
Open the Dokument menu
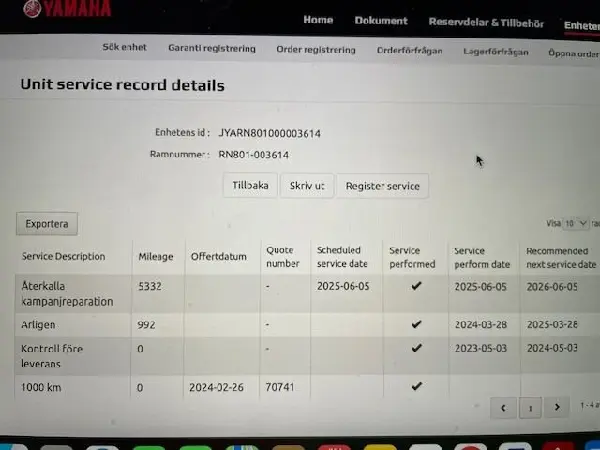point(381,21)
